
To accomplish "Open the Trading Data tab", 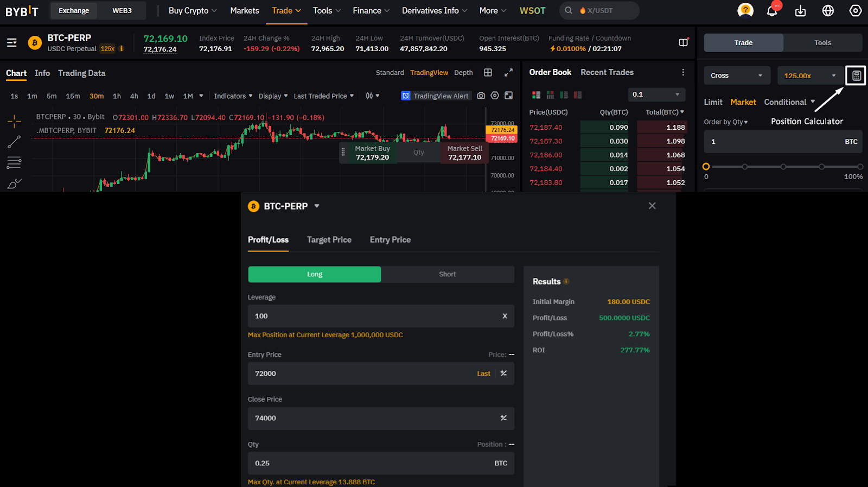I will (x=82, y=73).
